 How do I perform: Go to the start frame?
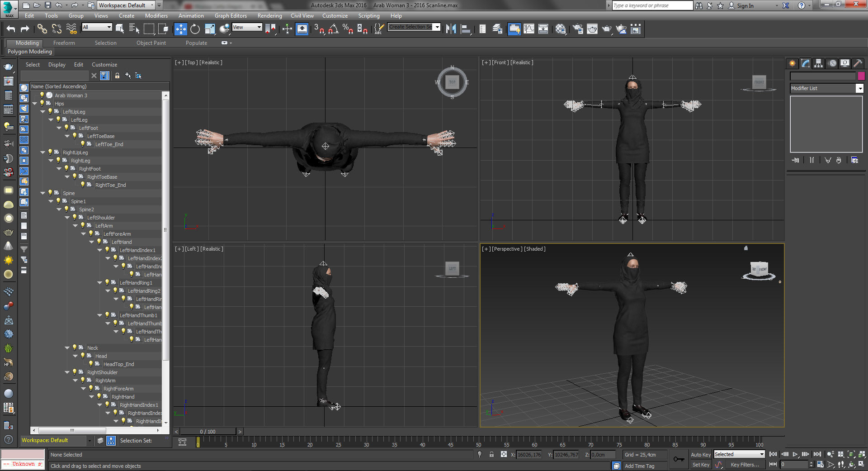coord(774,454)
